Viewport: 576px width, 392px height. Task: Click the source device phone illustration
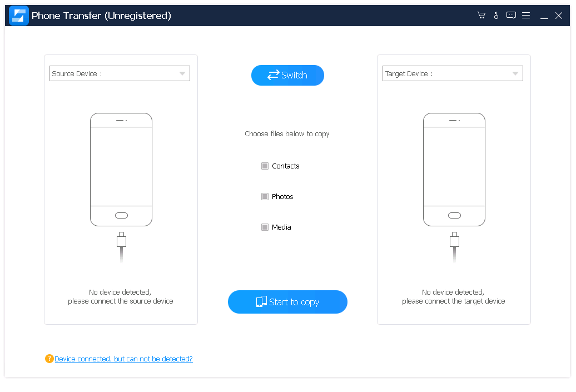(121, 170)
